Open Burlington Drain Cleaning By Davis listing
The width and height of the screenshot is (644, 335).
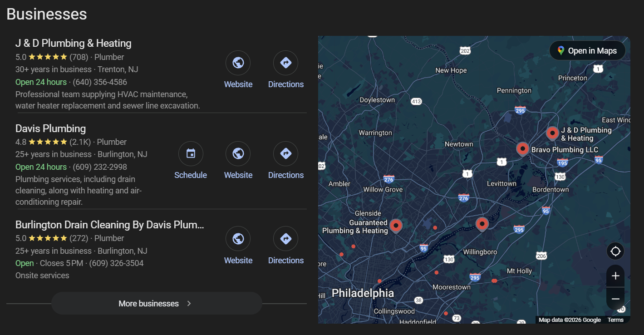[110, 225]
